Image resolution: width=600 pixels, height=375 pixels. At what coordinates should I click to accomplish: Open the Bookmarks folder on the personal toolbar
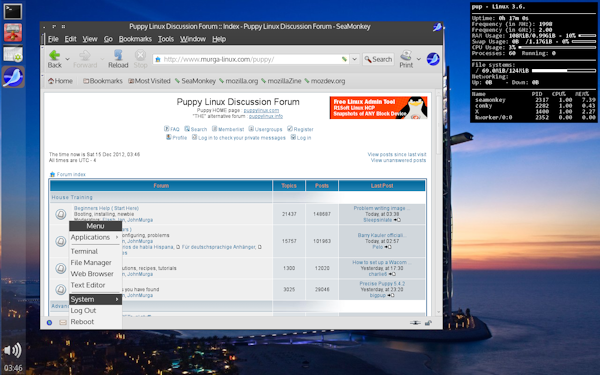pyautogui.click(x=103, y=81)
